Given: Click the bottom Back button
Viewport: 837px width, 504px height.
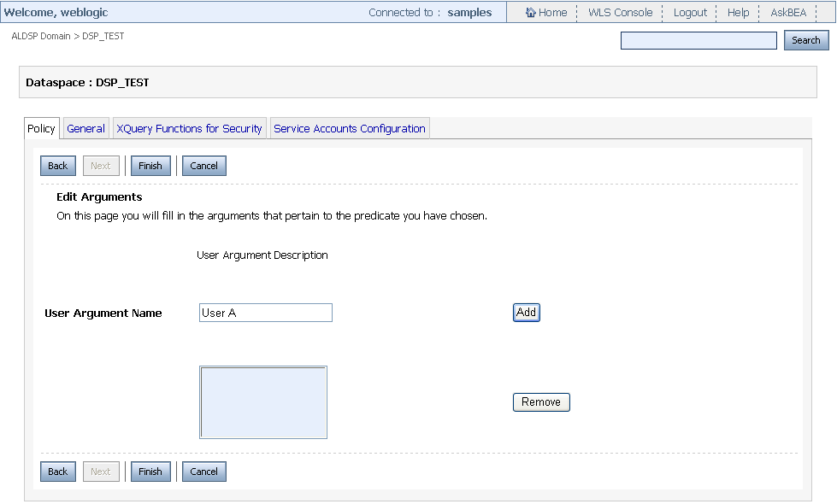Looking at the screenshot, I should [57, 472].
